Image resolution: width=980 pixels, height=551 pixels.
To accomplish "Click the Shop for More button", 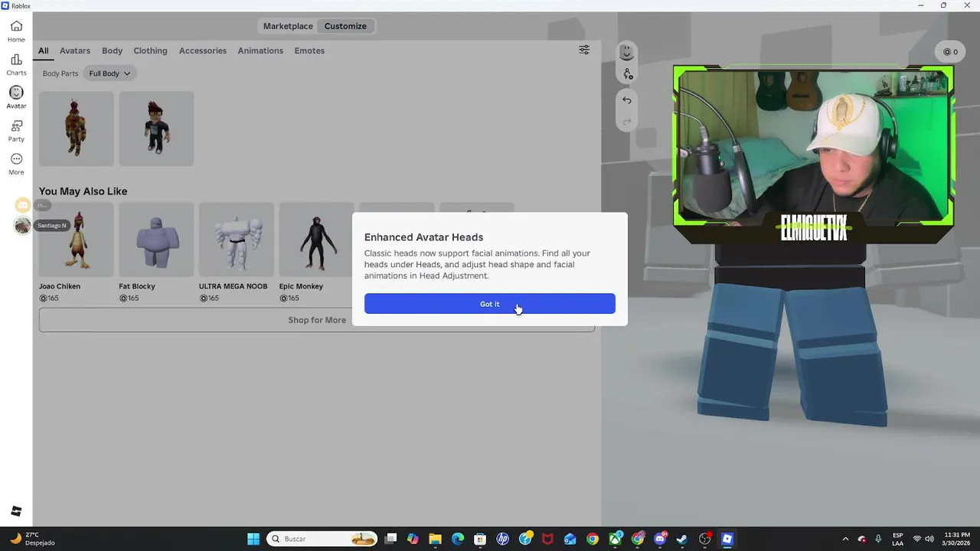I will tap(317, 320).
